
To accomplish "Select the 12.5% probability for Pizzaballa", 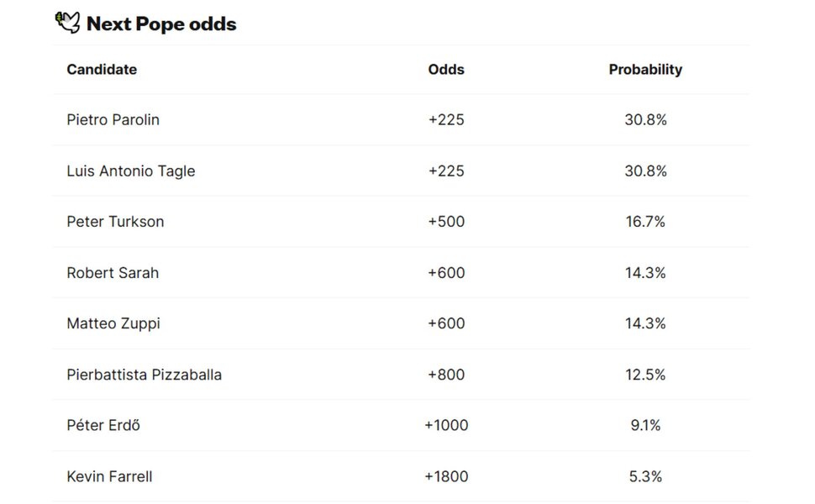I will tap(645, 375).
